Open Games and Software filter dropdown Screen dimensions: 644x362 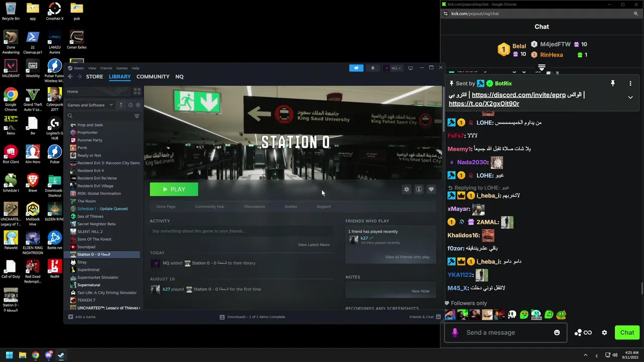(90, 105)
